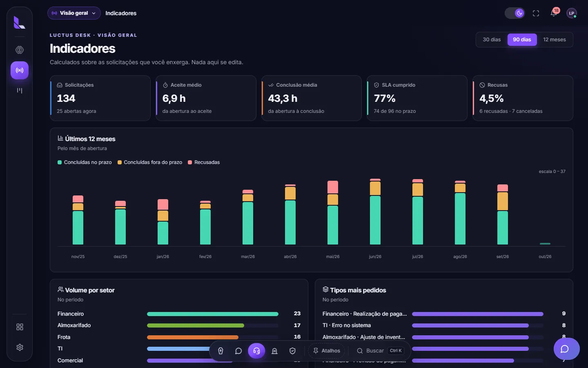588x368 pixels.
Task: Switch to 12 meses period tab
Action: click(554, 40)
